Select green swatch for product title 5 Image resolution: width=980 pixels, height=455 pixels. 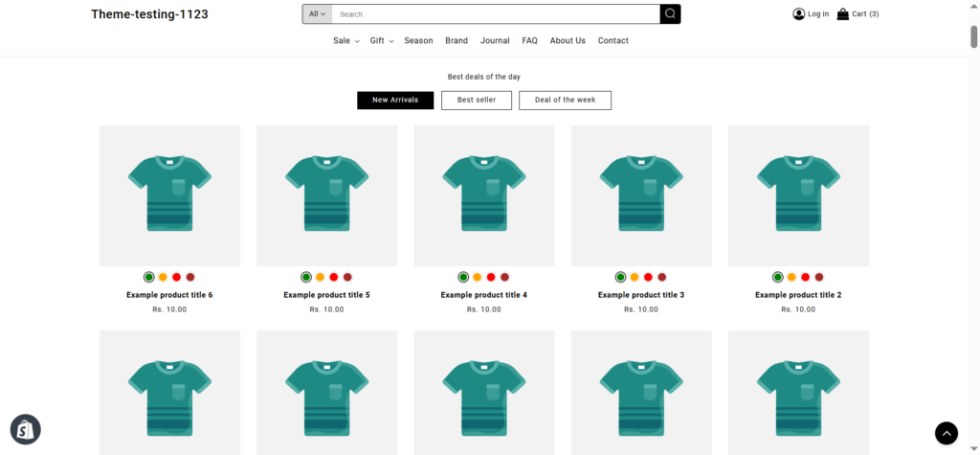coord(306,277)
